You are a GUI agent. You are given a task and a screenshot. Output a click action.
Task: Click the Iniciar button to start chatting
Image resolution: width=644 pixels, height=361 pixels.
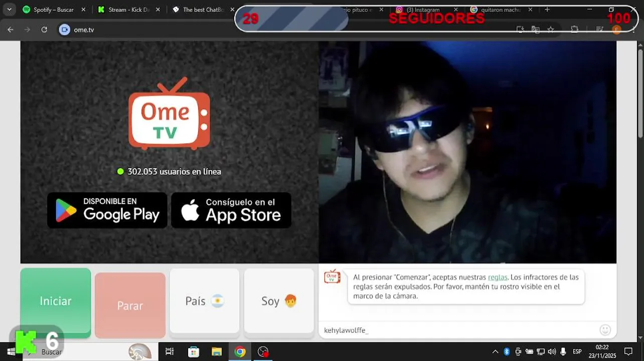(56, 301)
